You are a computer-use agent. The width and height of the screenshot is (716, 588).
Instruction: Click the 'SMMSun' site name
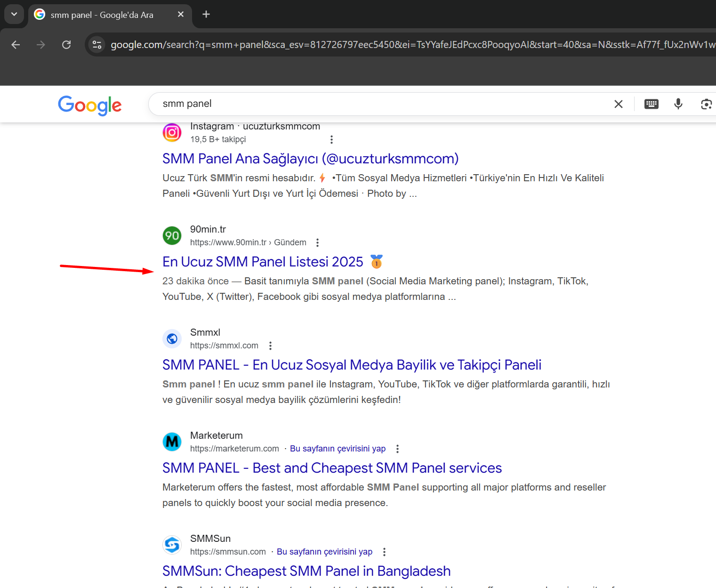pyautogui.click(x=210, y=539)
